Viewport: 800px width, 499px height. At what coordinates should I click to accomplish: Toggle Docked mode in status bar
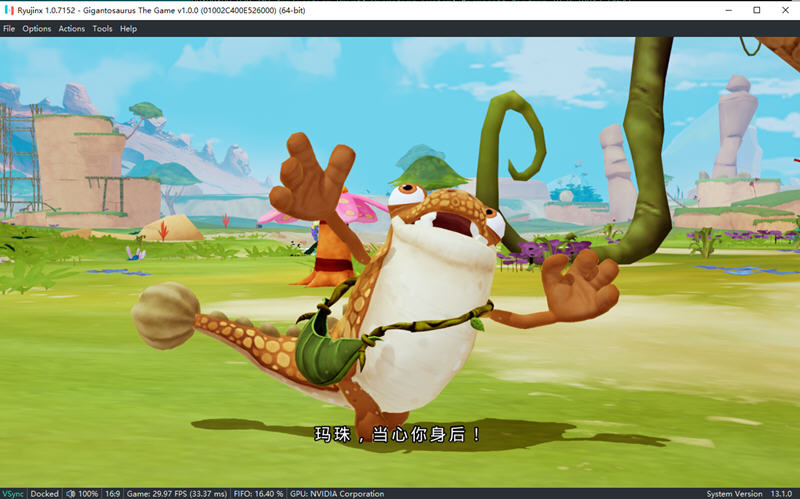(44, 493)
